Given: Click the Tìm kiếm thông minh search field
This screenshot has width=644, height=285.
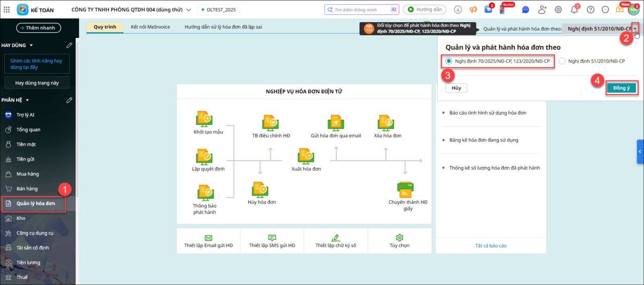Looking at the screenshot, I should 360,10.
